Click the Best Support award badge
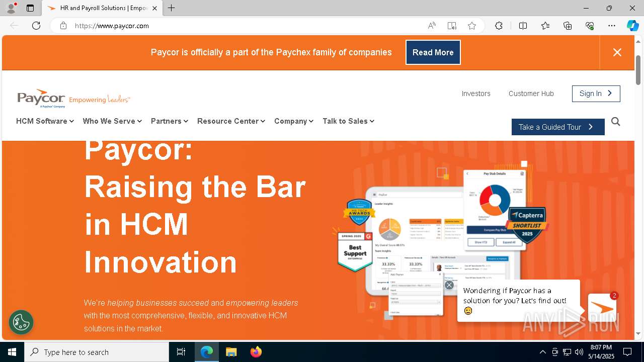This screenshot has width=644, height=362. (x=355, y=251)
